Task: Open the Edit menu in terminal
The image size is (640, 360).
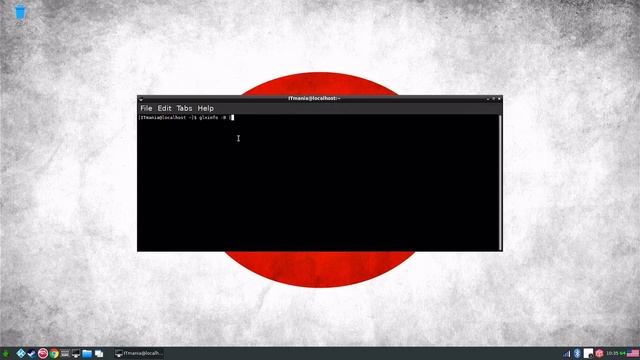Action: pos(164,108)
